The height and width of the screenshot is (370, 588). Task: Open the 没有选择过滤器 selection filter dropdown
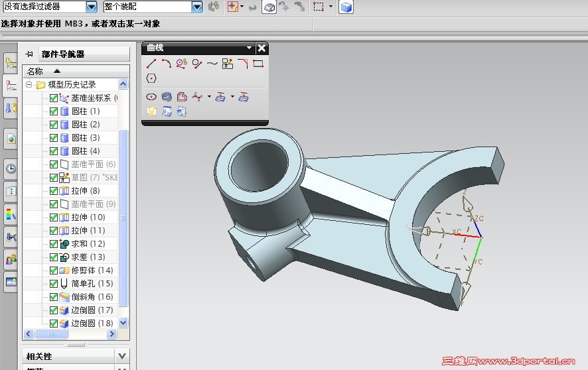(x=92, y=7)
